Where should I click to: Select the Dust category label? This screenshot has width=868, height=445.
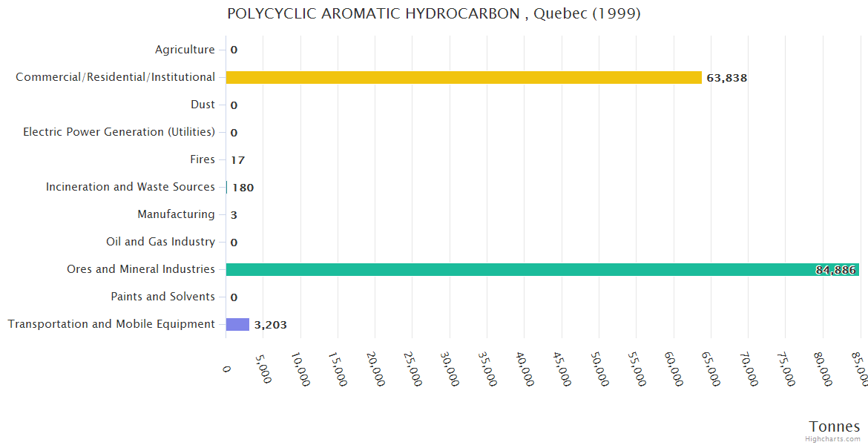(203, 105)
